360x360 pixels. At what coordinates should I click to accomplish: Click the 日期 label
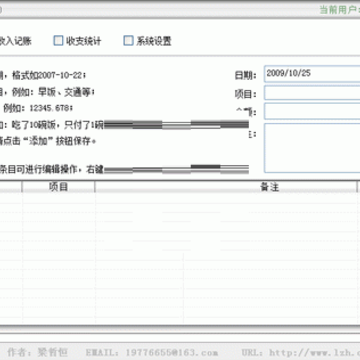(246, 76)
